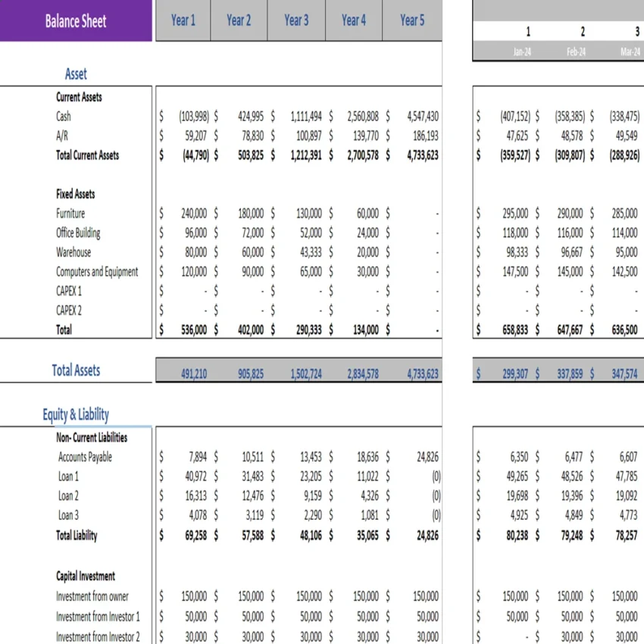Select the Year 3 column header
Viewport: 644px width, 644px height.
click(295, 20)
